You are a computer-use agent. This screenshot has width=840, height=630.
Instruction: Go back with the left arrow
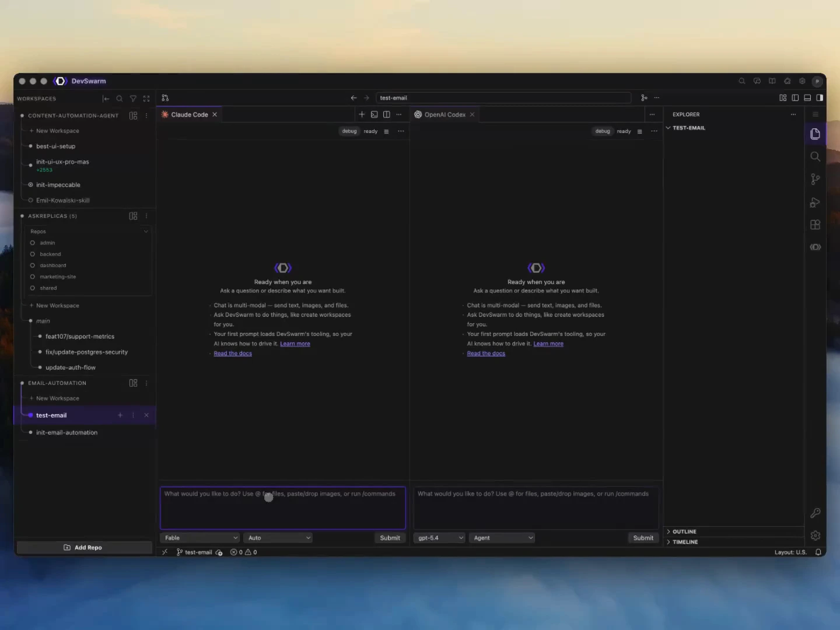353,98
